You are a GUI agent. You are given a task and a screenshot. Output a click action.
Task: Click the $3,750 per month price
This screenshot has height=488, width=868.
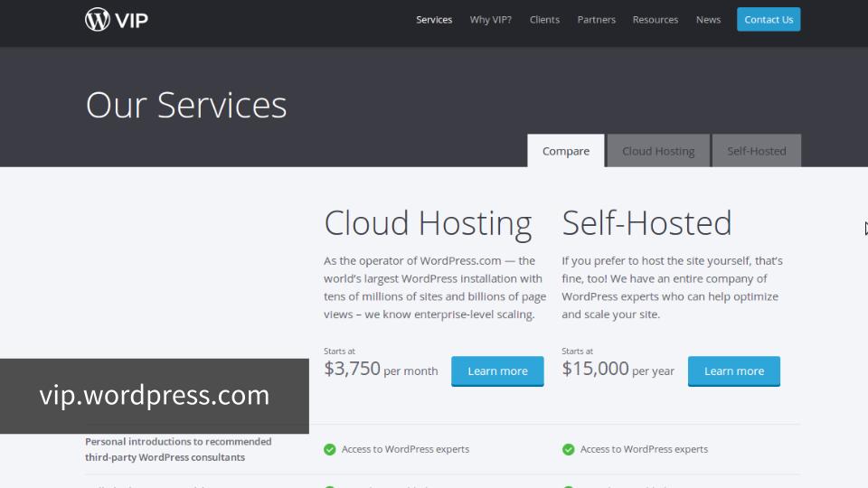pyautogui.click(x=381, y=369)
